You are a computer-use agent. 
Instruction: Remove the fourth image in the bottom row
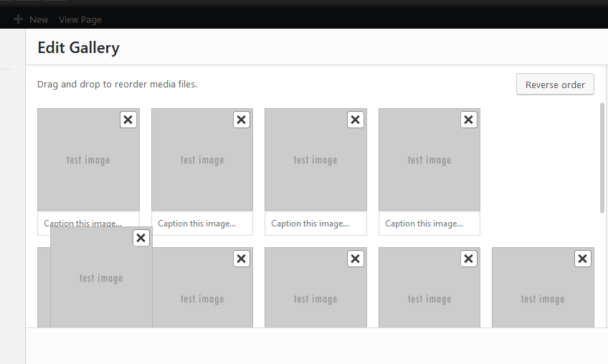[x=468, y=259]
